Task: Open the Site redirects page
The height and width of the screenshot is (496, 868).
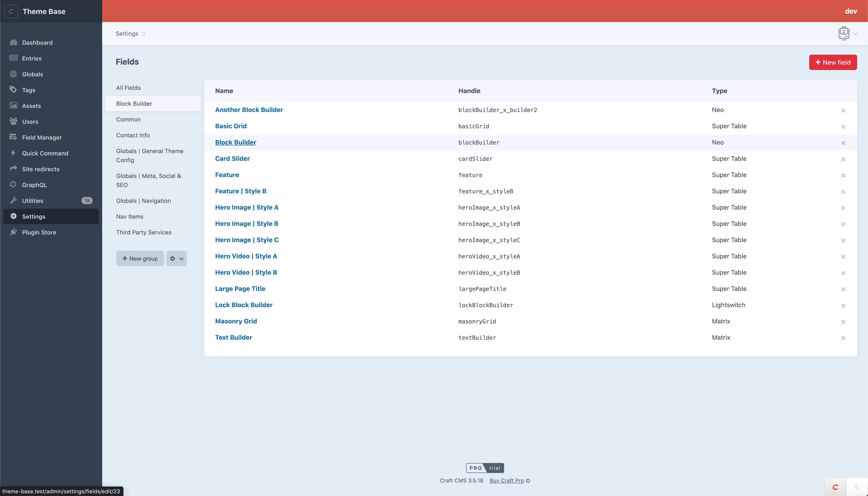Action: (x=40, y=169)
